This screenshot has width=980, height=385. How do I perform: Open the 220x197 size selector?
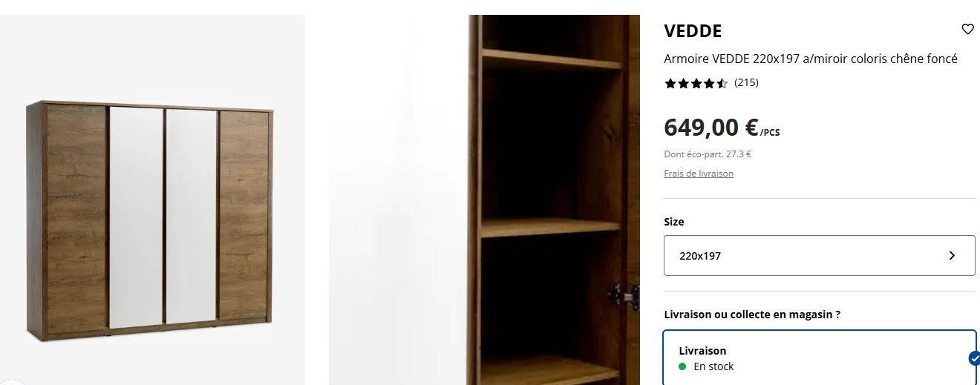(x=820, y=256)
